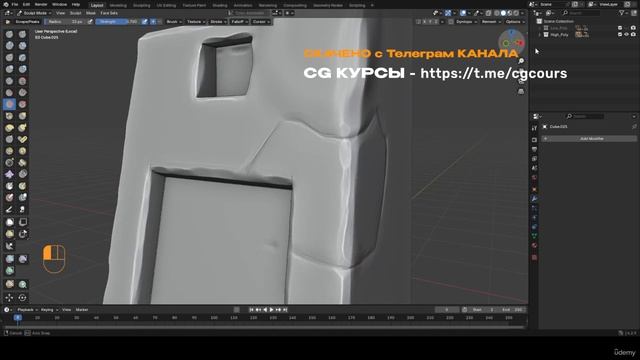Screen dimensions: 640x360
Task: Select the Grab brush
Action: pos(22,116)
